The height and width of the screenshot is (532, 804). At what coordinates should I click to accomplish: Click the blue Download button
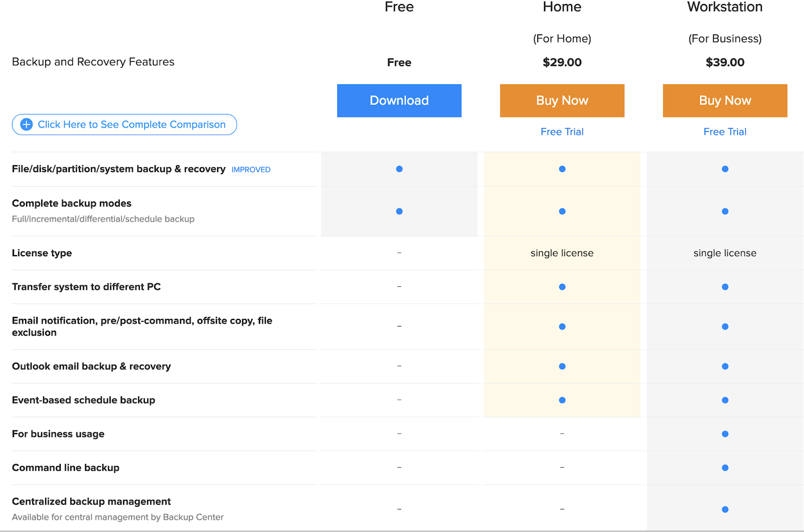point(399,100)
